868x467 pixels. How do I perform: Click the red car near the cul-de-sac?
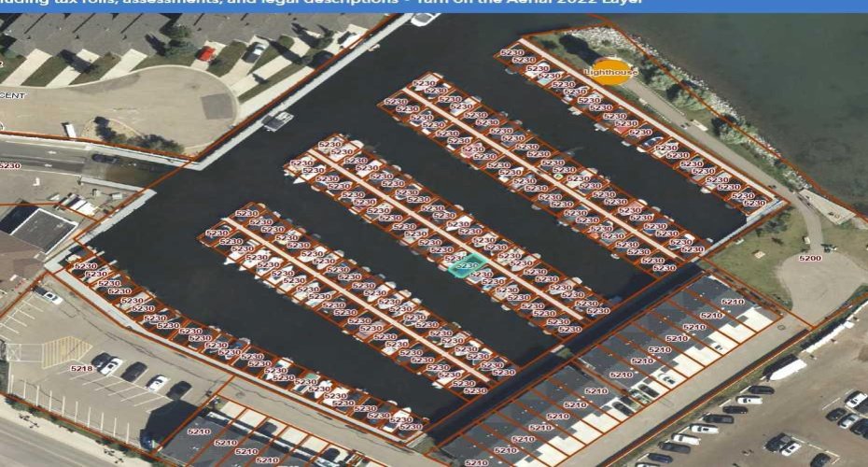206,54
